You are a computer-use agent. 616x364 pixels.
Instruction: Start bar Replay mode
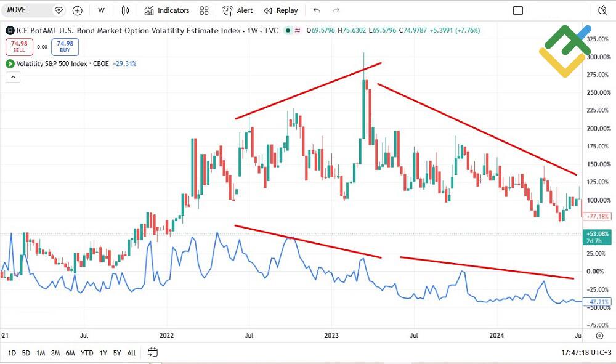point(280,10)
